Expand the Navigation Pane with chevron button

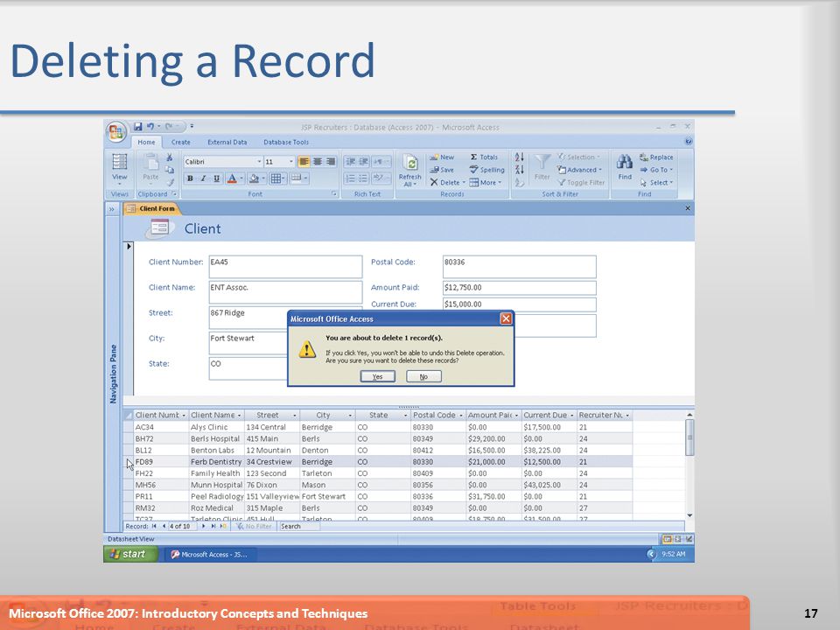click(111, 209)
